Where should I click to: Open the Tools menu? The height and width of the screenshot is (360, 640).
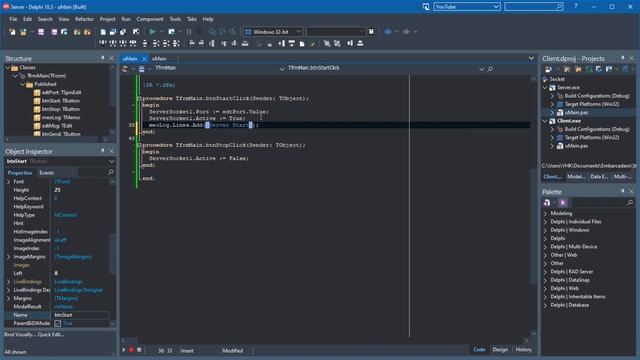pyautogui.click(x=175, y=19)
